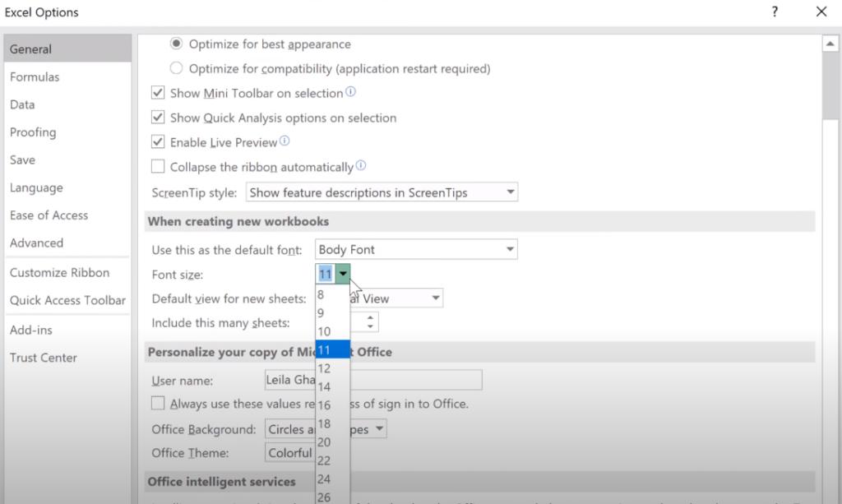
Task: Select Optimize for compatibility radio button
Action: click(176, 68)
